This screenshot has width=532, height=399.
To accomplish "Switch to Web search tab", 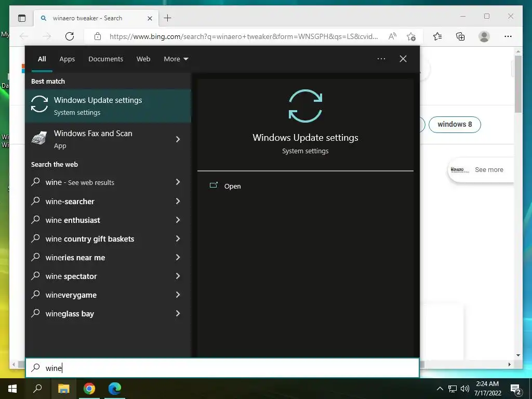I will tap(143, 59).
